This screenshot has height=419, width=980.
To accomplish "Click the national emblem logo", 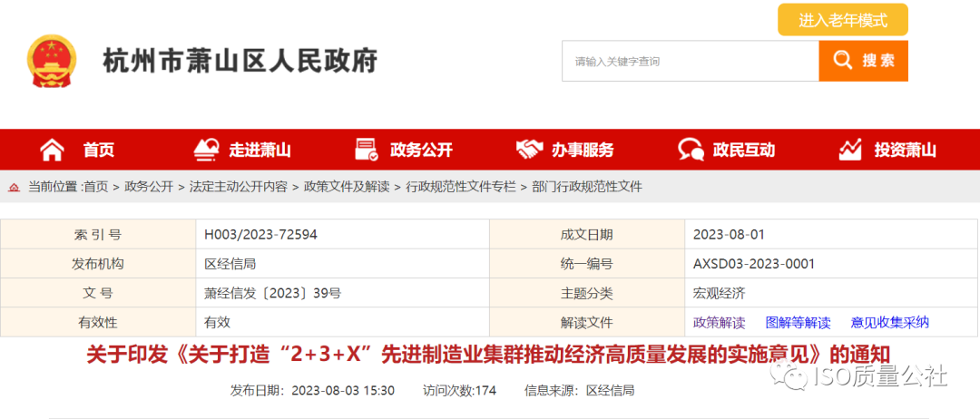I will (x=52, y=61).
